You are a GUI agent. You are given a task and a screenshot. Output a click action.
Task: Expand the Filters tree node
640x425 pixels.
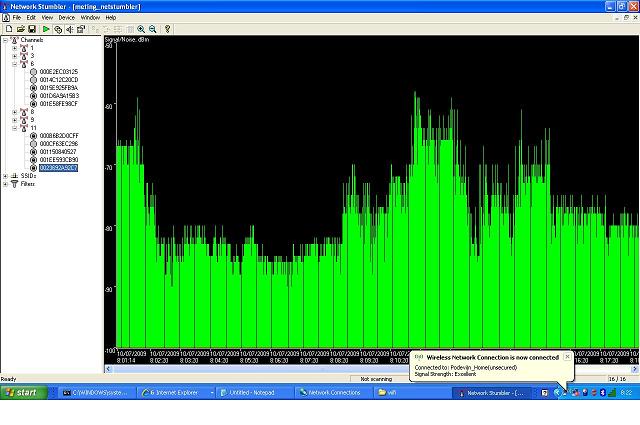[x=6, y=184]
